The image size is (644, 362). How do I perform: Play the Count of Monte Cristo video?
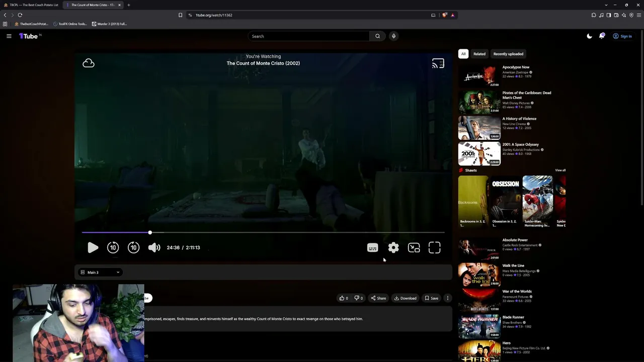[93, 247]
